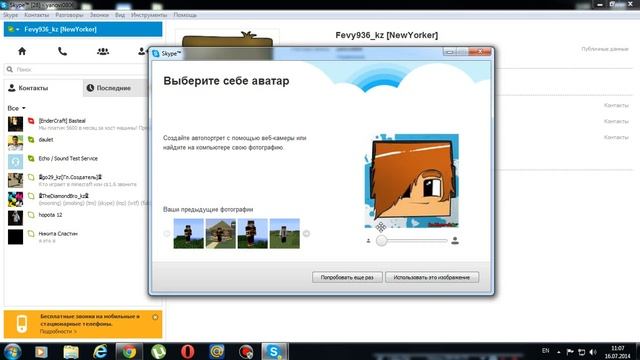The image size is (640, 360).
Task: Open status dropdown next to Fevy936_kz
Action: 13,29
